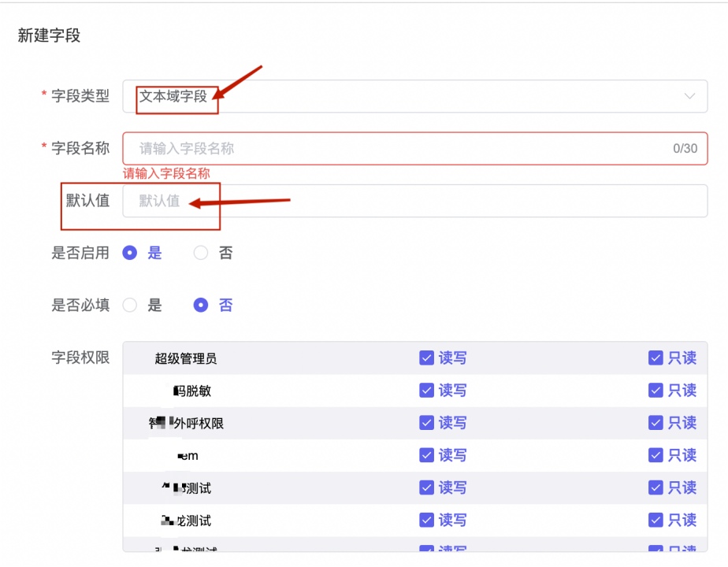Click the chevron arrow in 字段类型 selector
The height and width of the screenshot is (567, 728).
coord(689,96)
